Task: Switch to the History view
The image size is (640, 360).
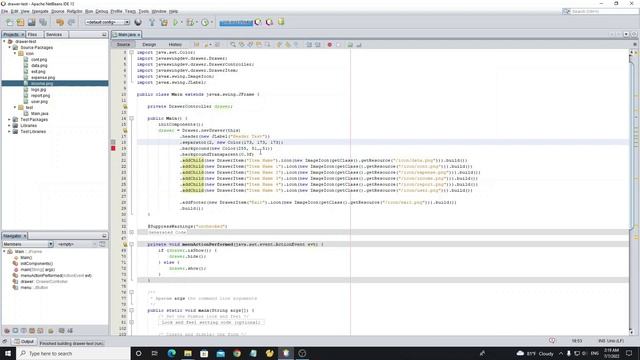Action: pos(175,44)
